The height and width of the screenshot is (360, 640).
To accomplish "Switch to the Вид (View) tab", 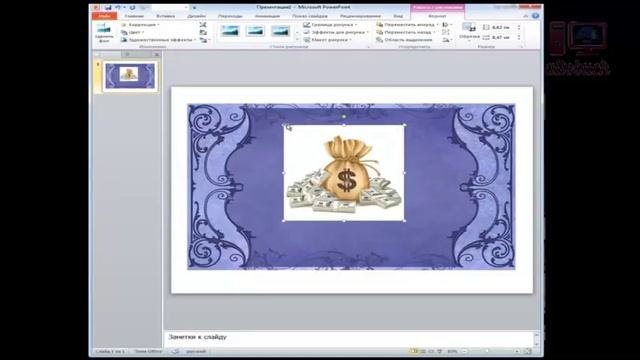I will (x=398, y=16).
